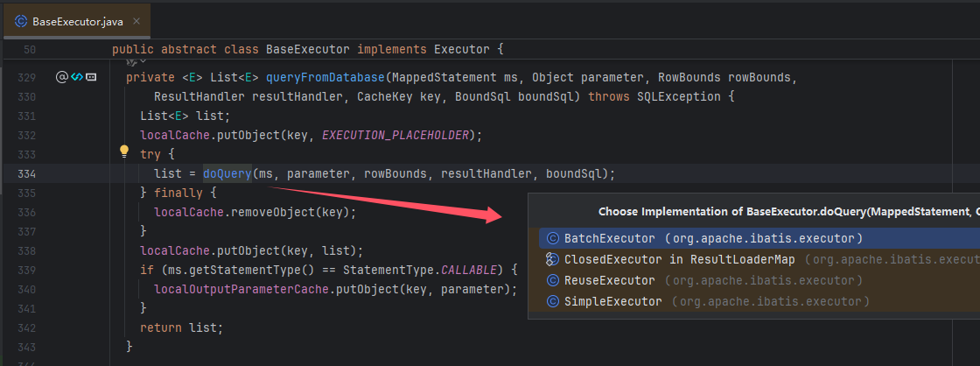Screen dimensions: 980x366
Task: Switch to the BaseExecutor.java tab
Action: coord(77,20)
